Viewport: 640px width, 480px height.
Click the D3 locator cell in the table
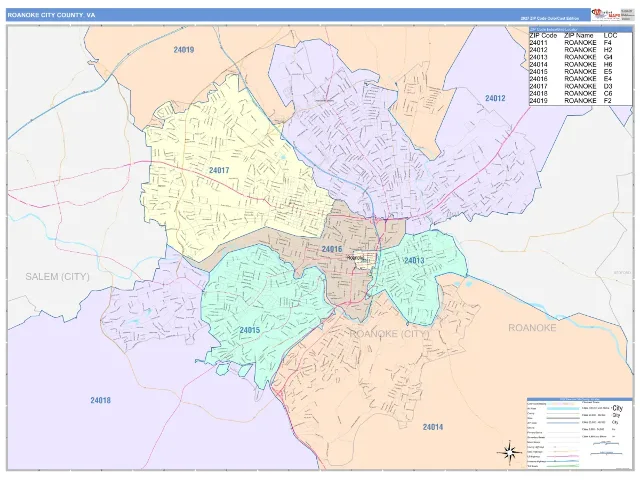click(x=608, y=86)
